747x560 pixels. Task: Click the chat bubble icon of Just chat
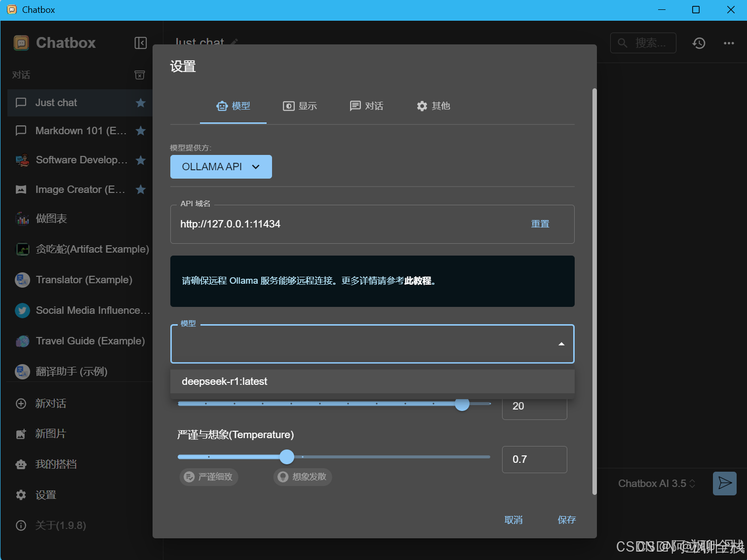[x=21, y=103]
